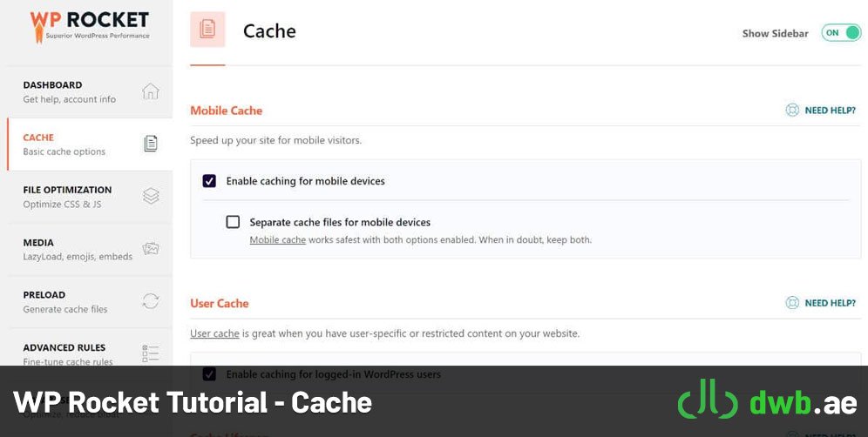This screenshot has height=437, width=868.
Task: Toggle the Show Sidebar switch
Action: [x=841, y=32]
